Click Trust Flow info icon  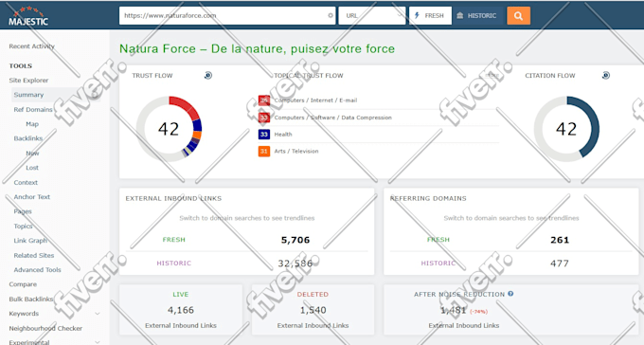click(208, 75)
